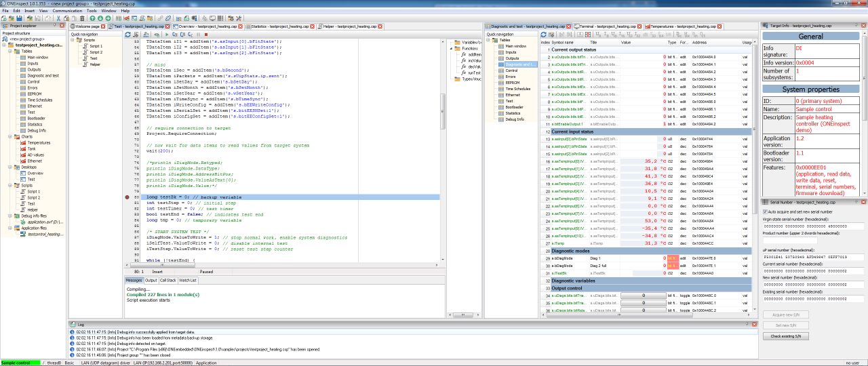Click the monitor terminal toolbar icon

click(212, 18)
